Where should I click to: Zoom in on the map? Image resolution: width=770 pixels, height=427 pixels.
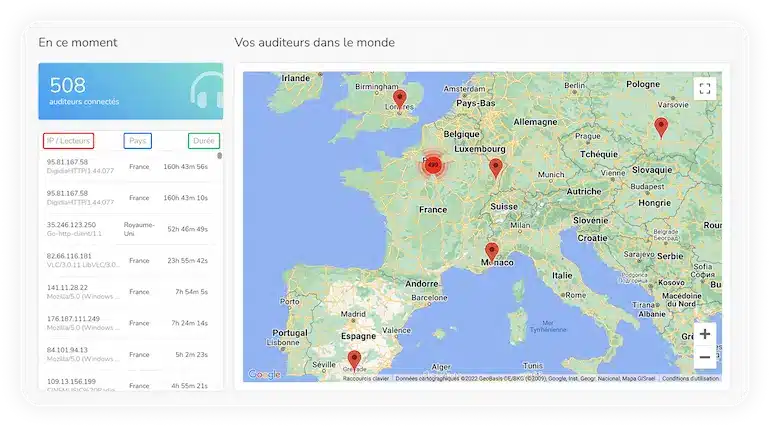(x=705, y=334)
